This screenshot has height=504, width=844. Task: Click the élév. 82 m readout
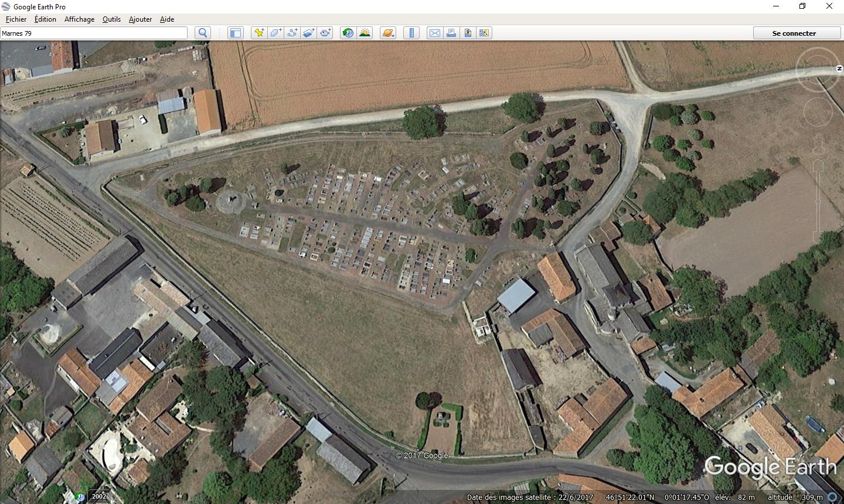point(734,497)
